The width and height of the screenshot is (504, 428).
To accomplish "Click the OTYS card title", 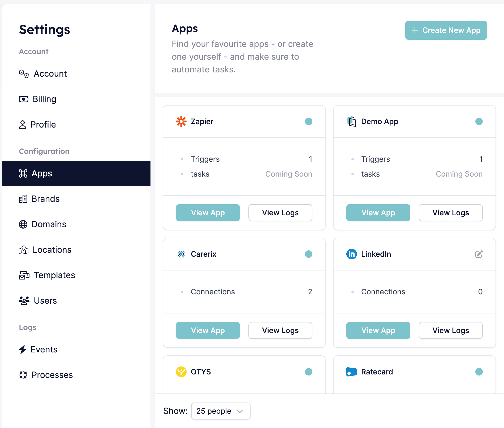I will pyautogui.click(x=201, y=372).
